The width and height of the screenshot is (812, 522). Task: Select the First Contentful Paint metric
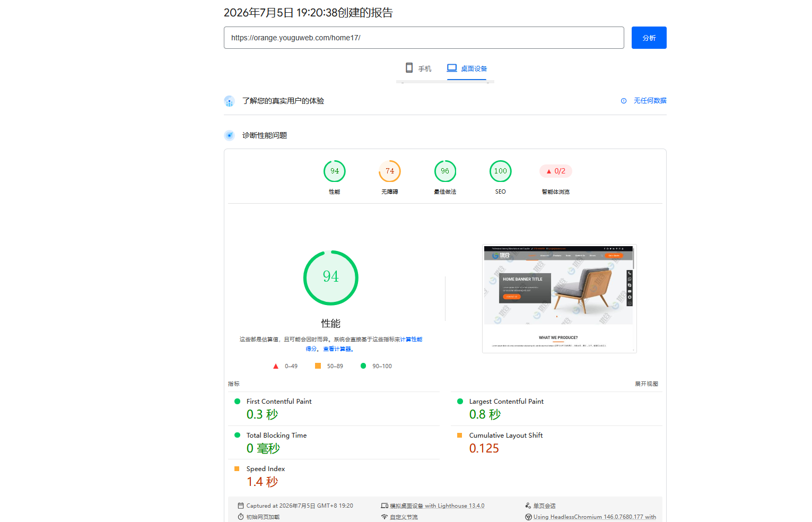(x=279, y=402)
